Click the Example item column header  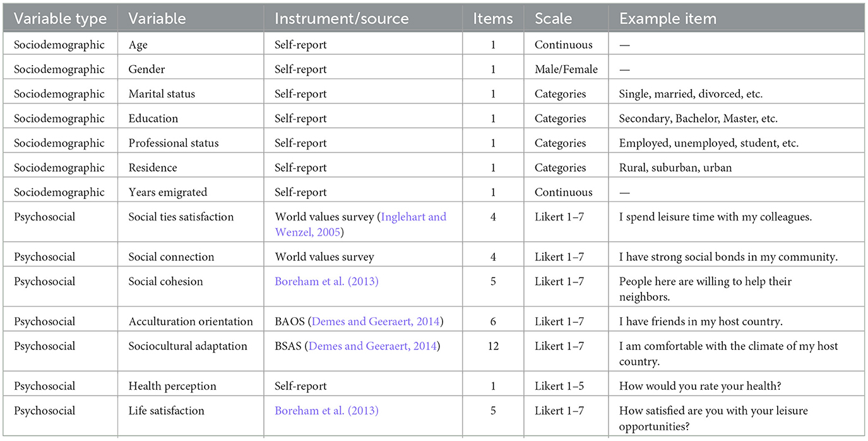(x=668, y=19)
